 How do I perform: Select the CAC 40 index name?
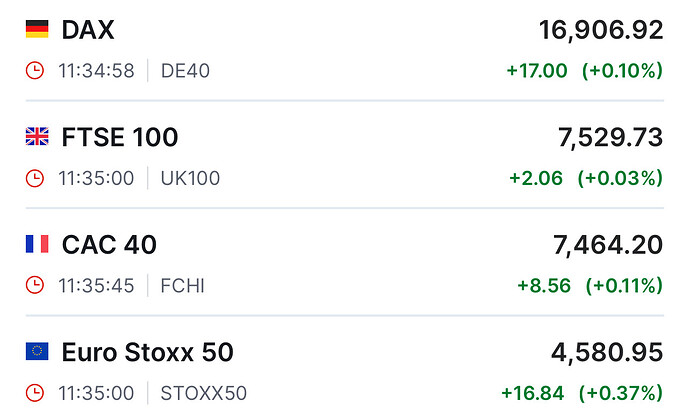coord(109,245)
